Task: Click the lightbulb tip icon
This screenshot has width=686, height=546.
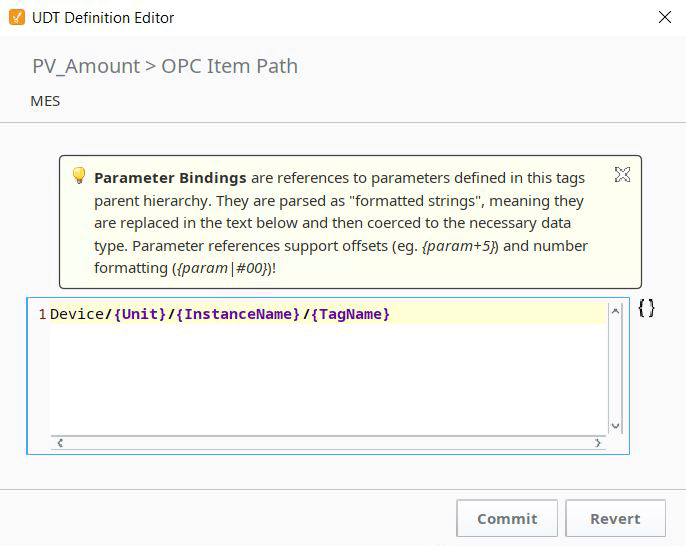Action: (x=79, y=175)
